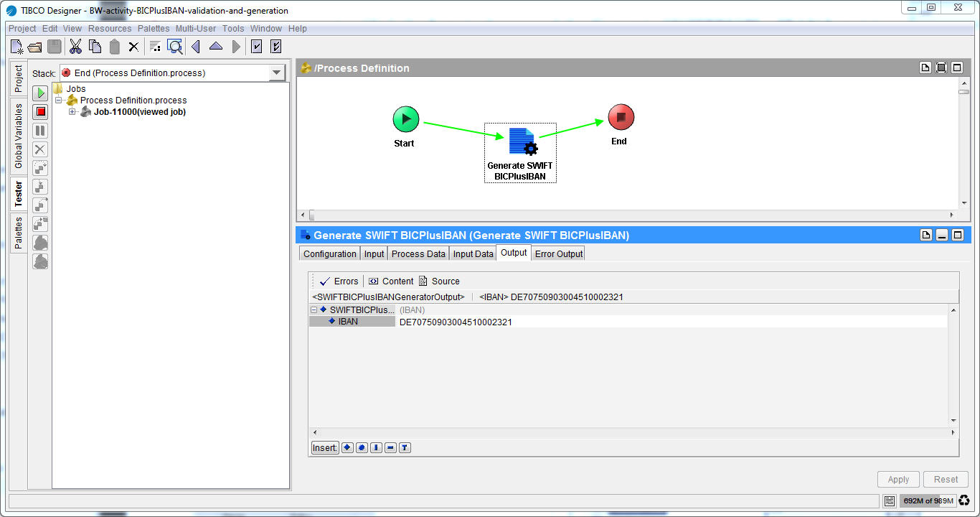Click the New Project toolbar icon

tap(17, 47)
